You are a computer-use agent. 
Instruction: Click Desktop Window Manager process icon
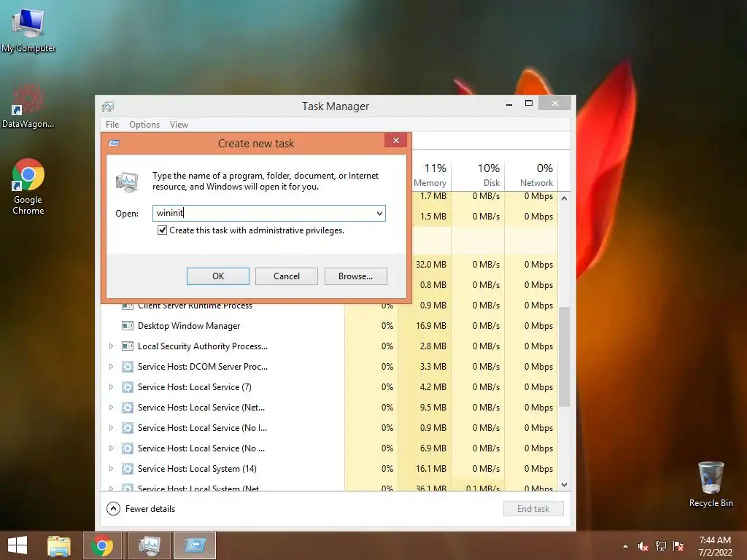127,326
